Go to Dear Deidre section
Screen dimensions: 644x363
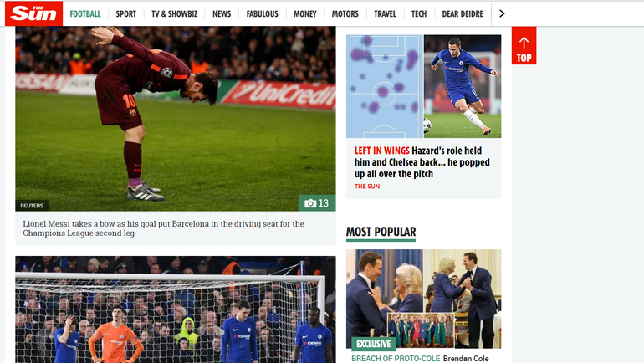[x=463, y=14]
